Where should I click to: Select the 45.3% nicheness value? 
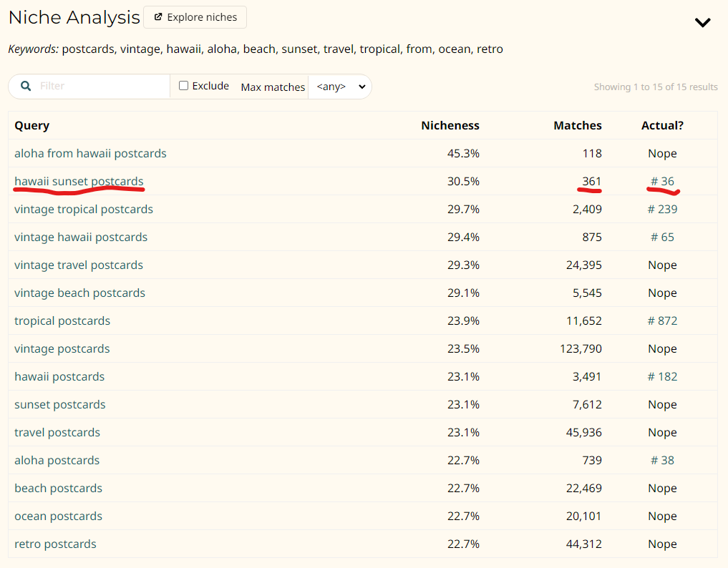tap(463, 154)
